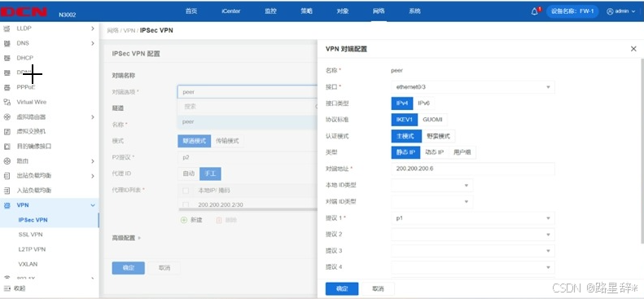Choose IKEV1 protocol standard
Image resolution: width=644 pixels, height=299 pixels.
(x=405, y=120)
